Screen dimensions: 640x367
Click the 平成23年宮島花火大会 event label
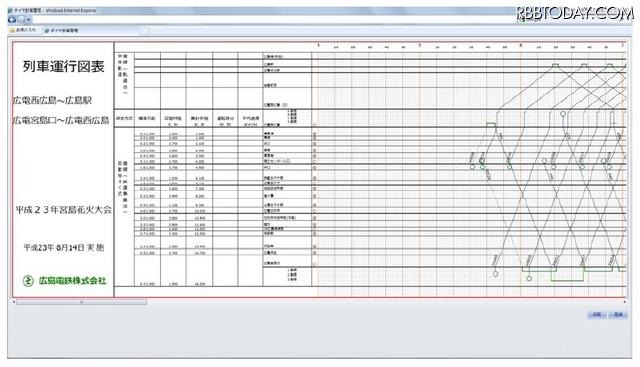tap(63, 210)
